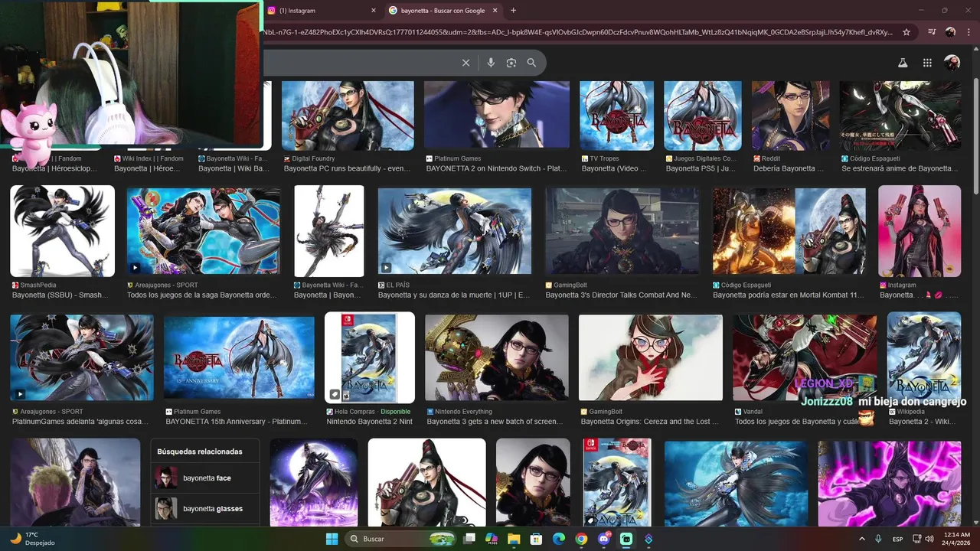This screenshot has width=980, height=551.
Task: Open Task View on the taskbar
Action: 469,539
